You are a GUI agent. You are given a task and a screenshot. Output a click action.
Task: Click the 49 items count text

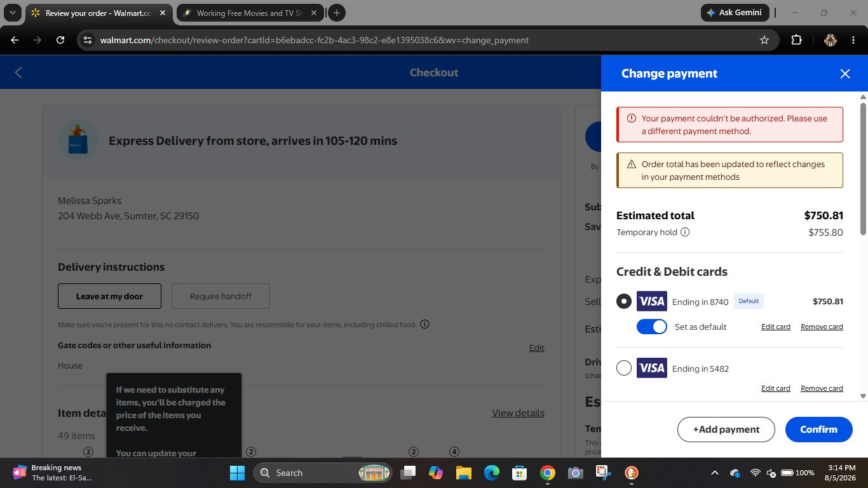[x=76, y=436]
